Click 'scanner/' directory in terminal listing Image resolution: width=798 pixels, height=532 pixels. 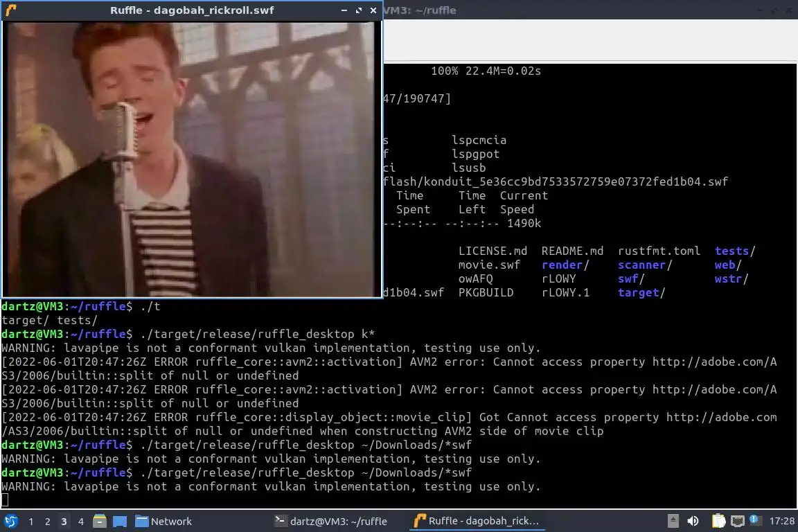click(x=645, y=265)
